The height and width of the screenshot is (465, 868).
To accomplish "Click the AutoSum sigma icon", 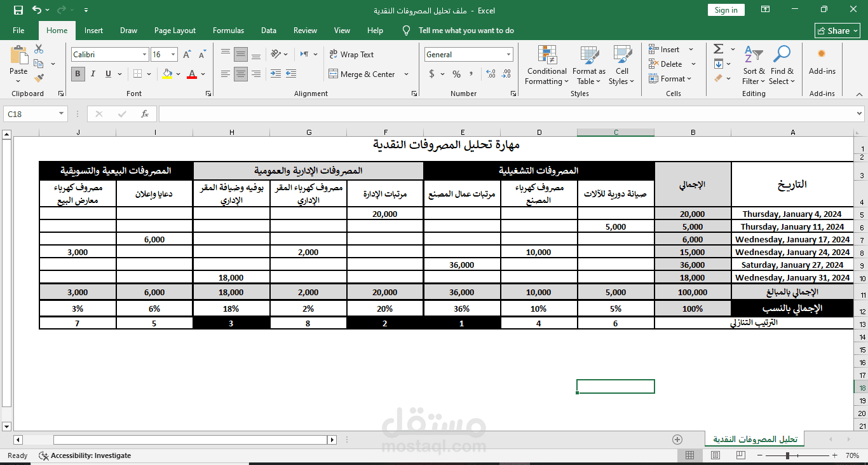I will point(718,49).
